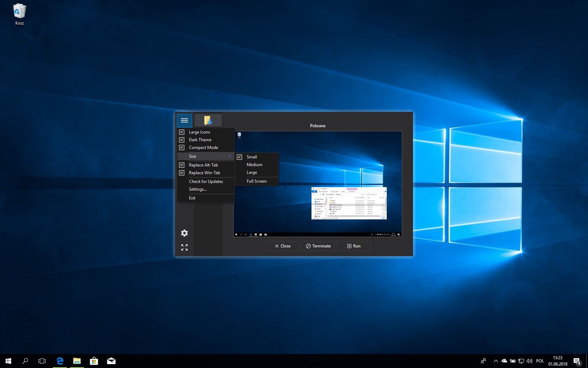Select the Small size option
This screenshot has height=368, width=588.
click(257, 157)
